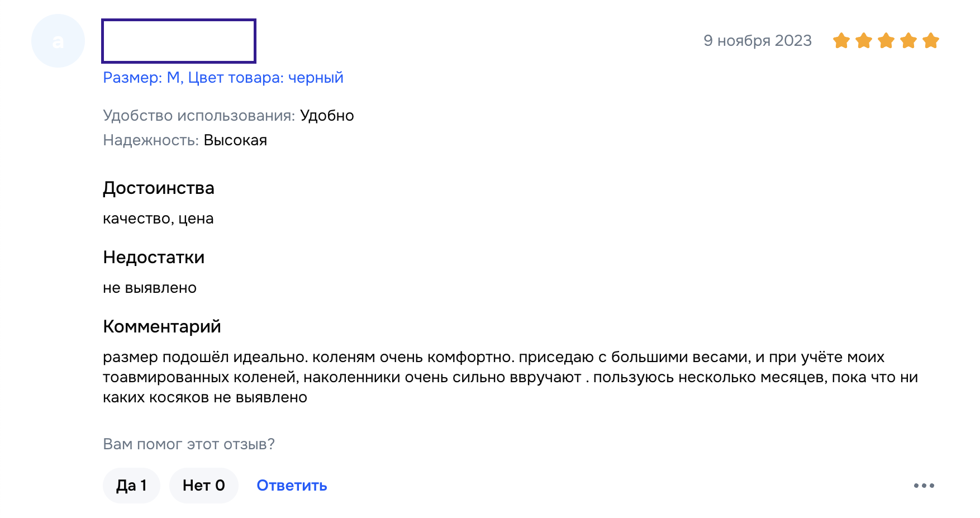The width and height of the screenshot is (980, 518).
Task: Click the Достоинства heading
Action: tap(158, 188)
